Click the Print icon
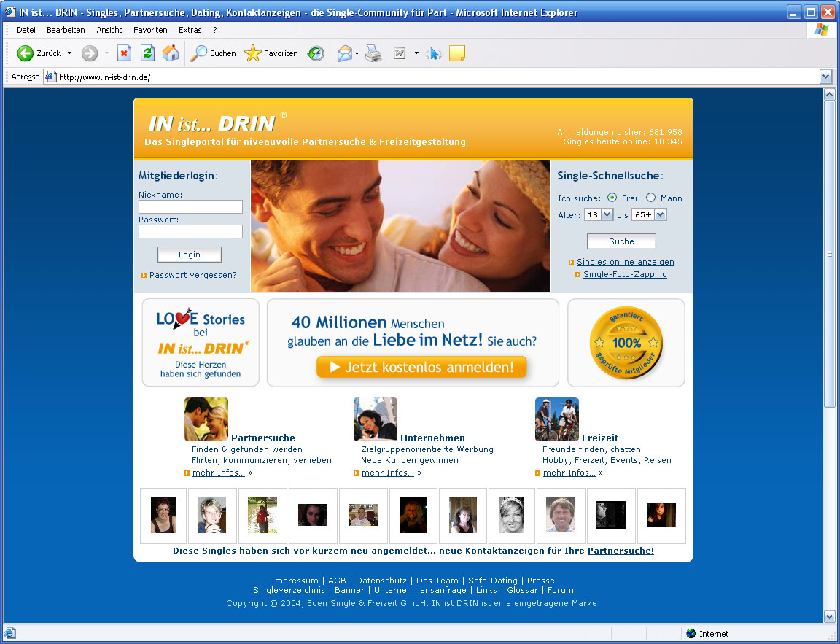 [373, 53]
